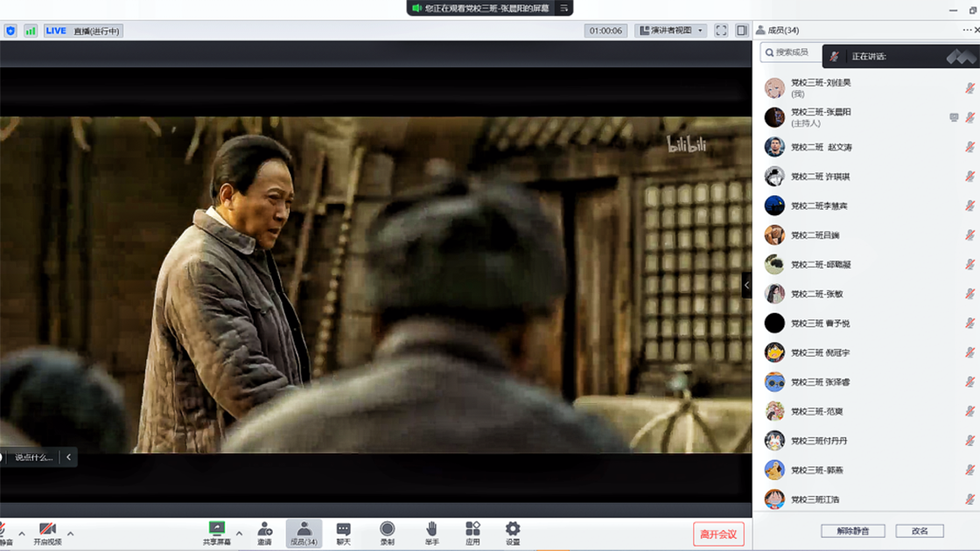
Task: Click the muted mic icon for 党校三班 张泽睿
Action: [x=970, y=381]
